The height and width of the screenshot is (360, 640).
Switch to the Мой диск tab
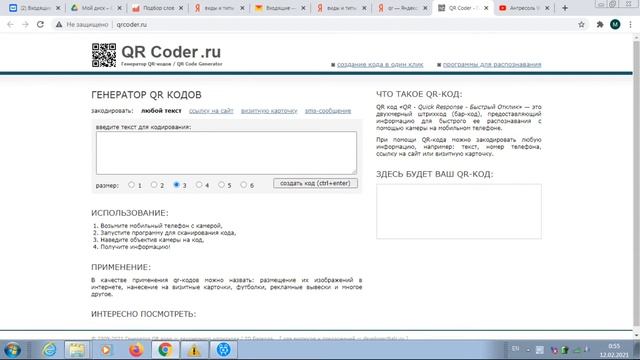click(96, 8)
